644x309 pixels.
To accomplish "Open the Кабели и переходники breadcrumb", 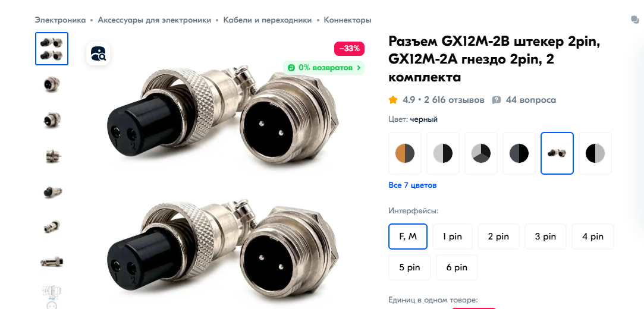I will 268,20.
